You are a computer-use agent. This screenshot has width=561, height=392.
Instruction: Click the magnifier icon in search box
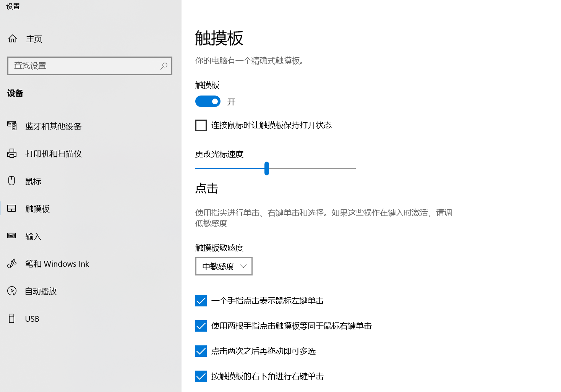164,66
